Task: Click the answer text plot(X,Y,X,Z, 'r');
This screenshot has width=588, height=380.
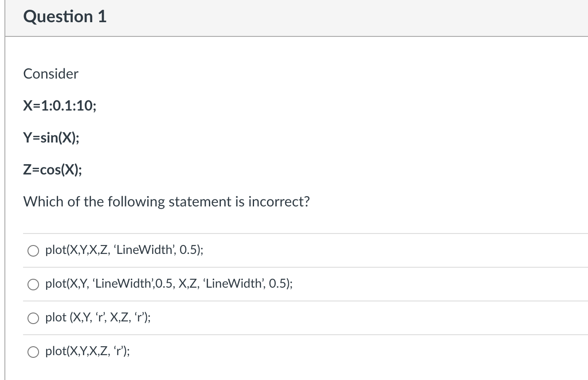Action: pos(88,351)
